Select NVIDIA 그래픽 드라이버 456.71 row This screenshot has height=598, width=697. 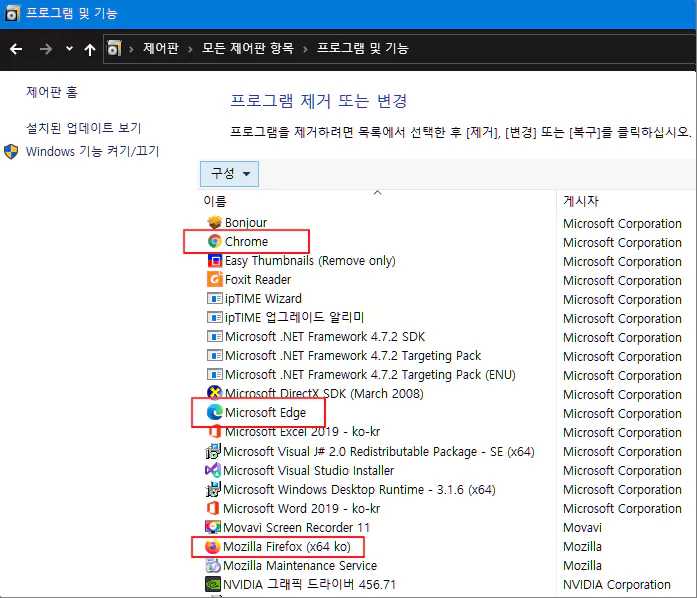(x=309, y=585)
